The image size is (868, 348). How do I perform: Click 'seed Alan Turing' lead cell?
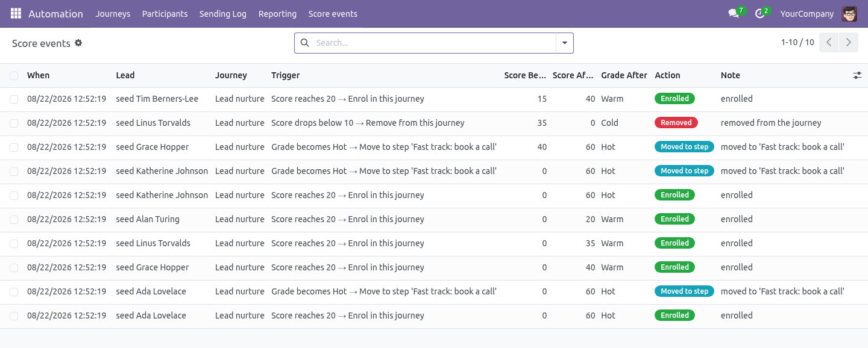[x=148, y=219]
